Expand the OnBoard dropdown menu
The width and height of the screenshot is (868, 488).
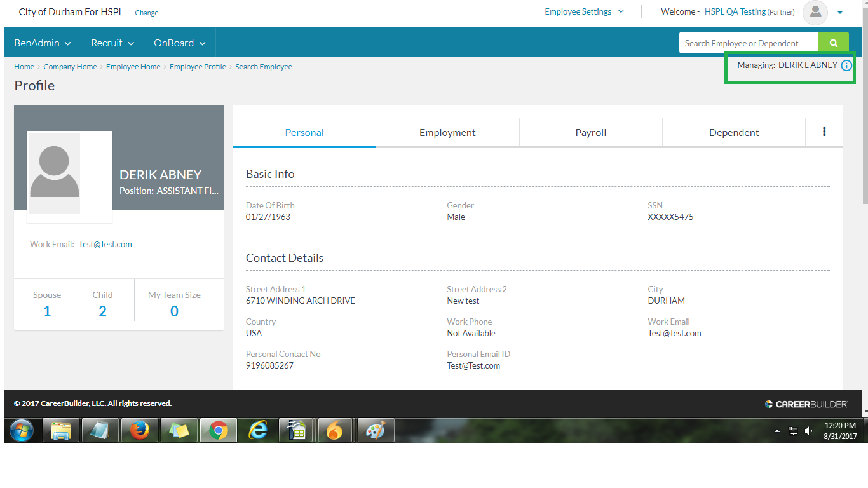180,43
